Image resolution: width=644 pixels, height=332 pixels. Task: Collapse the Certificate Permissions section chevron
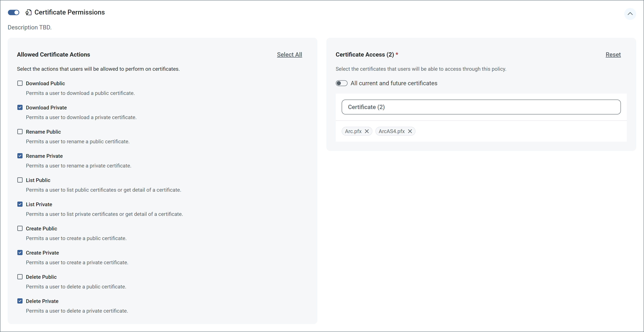pos(630,14)
